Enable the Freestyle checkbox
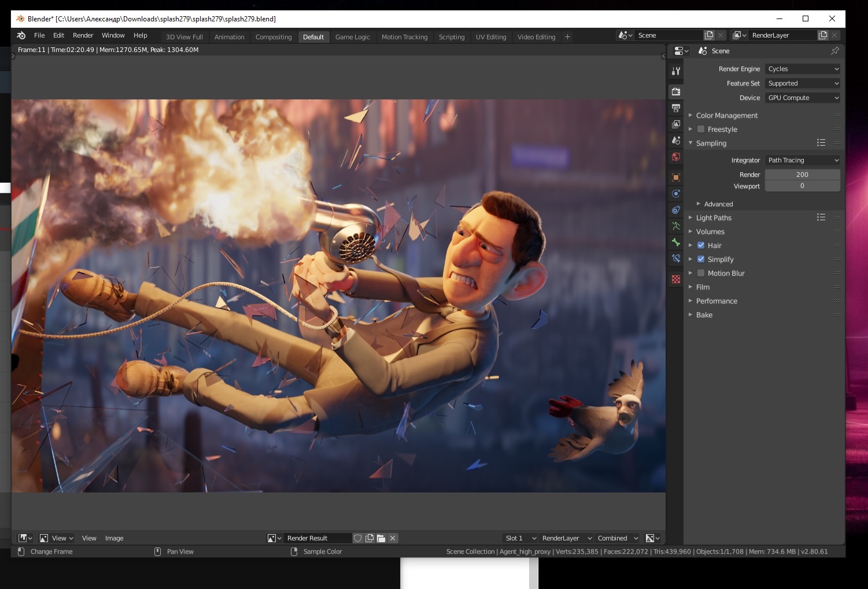The image size is (868, 589). click(x=701, y=129)
